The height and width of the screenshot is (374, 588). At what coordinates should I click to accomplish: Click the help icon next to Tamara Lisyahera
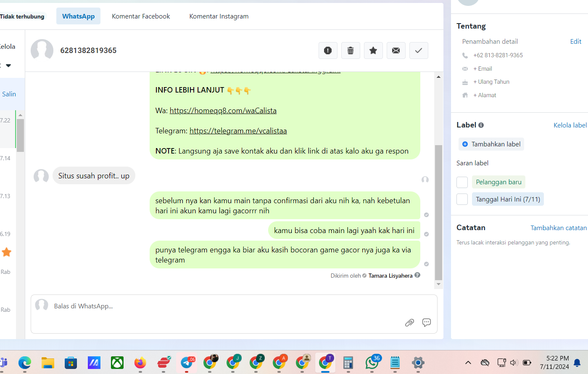tap(417, 275)
